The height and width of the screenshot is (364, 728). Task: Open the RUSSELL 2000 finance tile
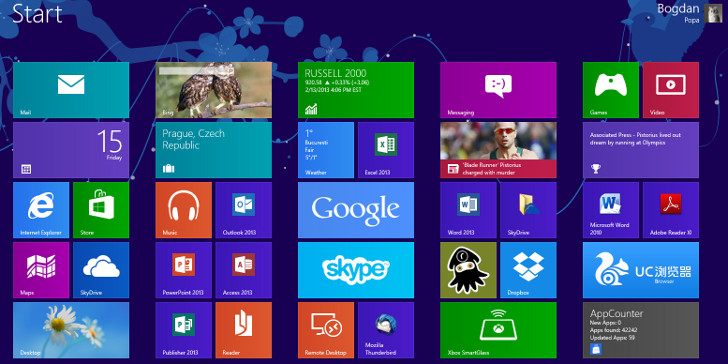356,90
